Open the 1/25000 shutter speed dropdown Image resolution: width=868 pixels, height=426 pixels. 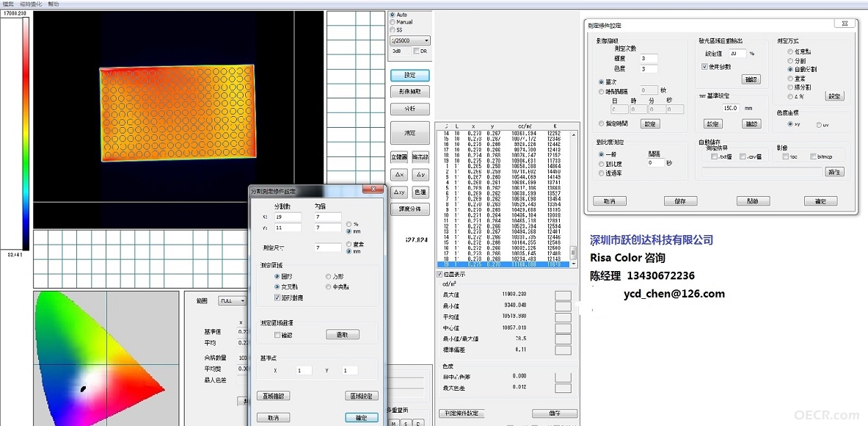click(x=410, y=40)
